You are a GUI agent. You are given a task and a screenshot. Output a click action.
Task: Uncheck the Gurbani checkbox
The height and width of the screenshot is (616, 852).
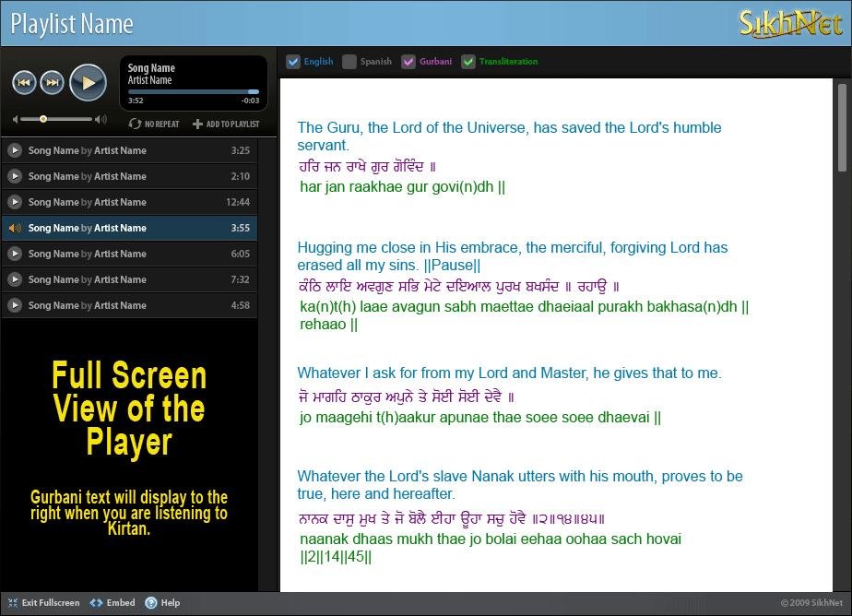tap(408, 62)
